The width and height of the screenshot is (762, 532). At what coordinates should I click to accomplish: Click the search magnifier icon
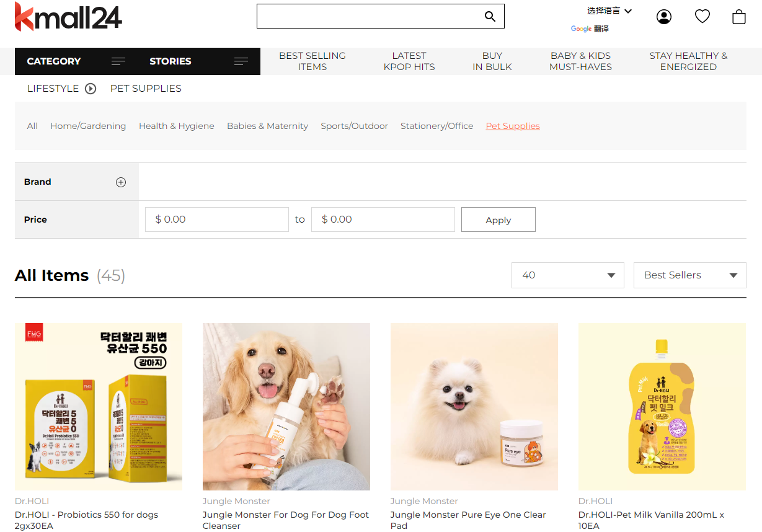pos(490,17)
